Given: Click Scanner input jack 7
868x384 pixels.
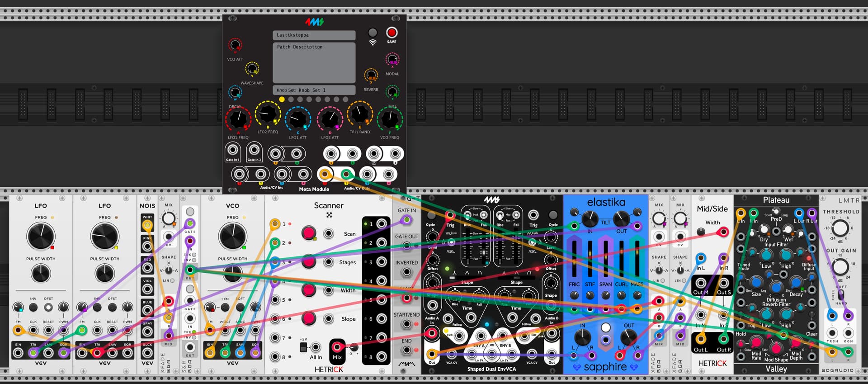Looking at the screenshot, I should (x=275, y=338).
